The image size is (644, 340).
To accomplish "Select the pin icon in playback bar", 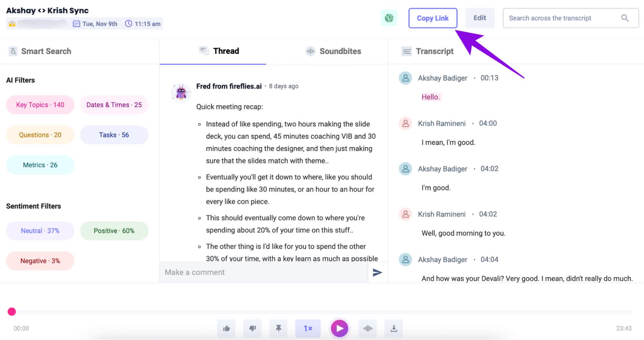I will pos(278,328).
